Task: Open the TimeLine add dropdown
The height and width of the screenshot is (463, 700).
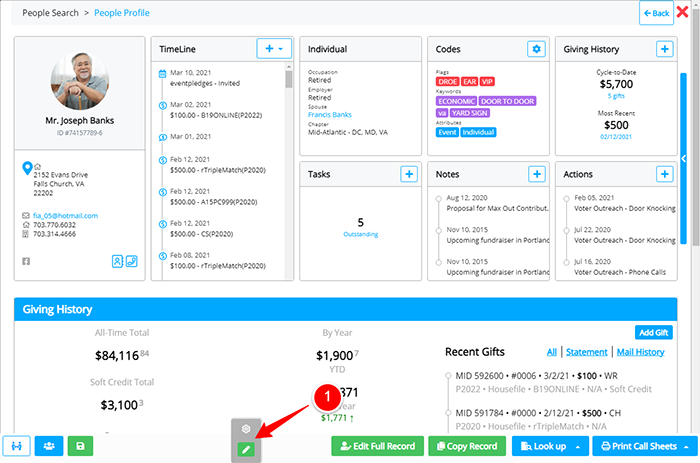Action: tap(274, 48)
